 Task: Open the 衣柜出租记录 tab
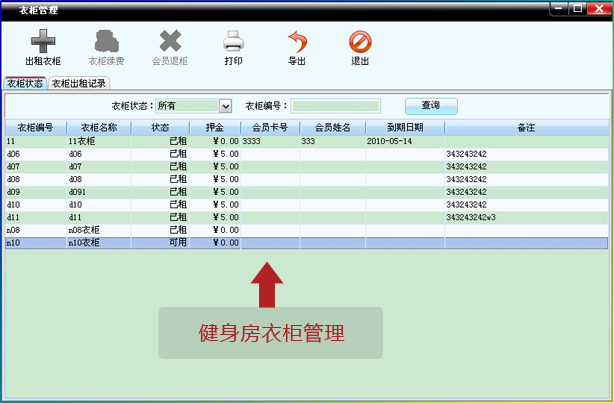(79, 84)
